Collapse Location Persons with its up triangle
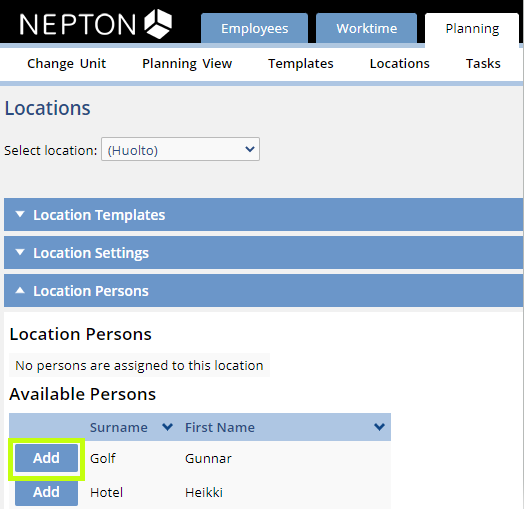Image resolution: width=524 pixels, height=509 pixels. coord(20,290)
